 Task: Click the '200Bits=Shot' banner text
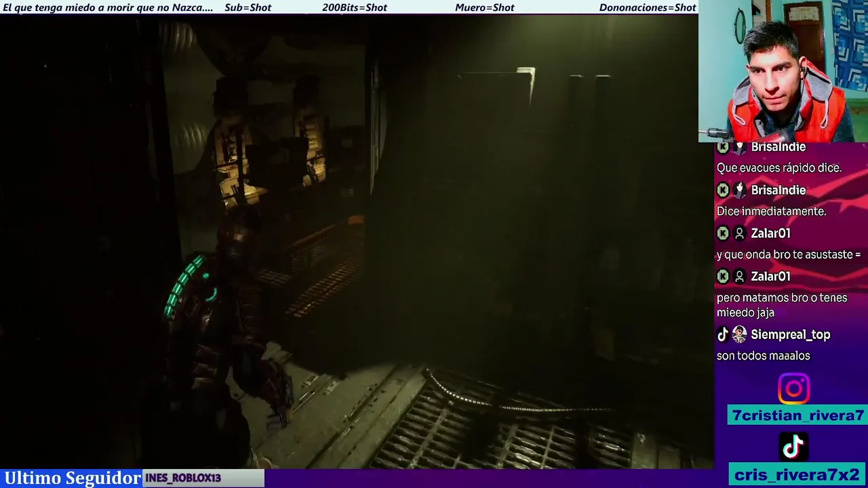tap(355, 7)
